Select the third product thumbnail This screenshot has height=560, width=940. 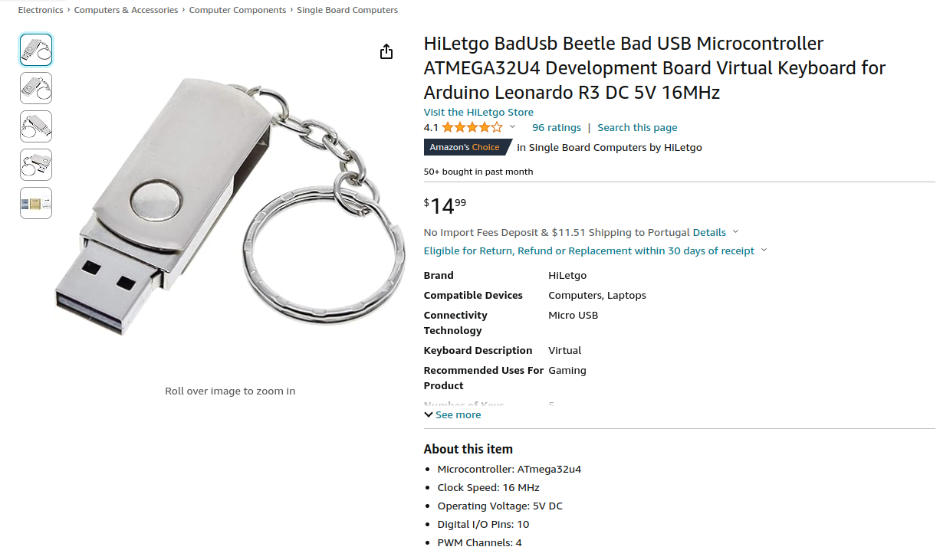click(36, 126)
